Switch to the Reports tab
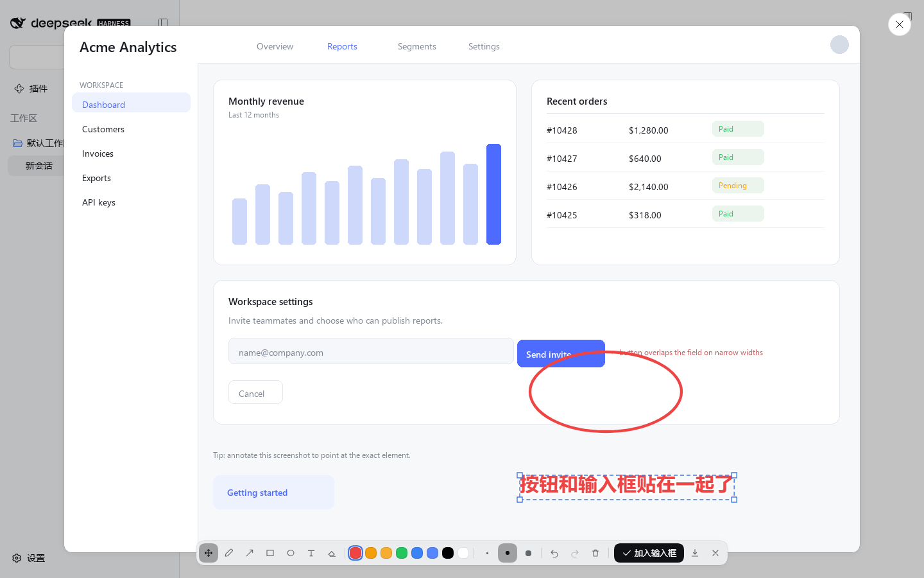Viewport: 924px width, 578px height. (x=342, y=46)
